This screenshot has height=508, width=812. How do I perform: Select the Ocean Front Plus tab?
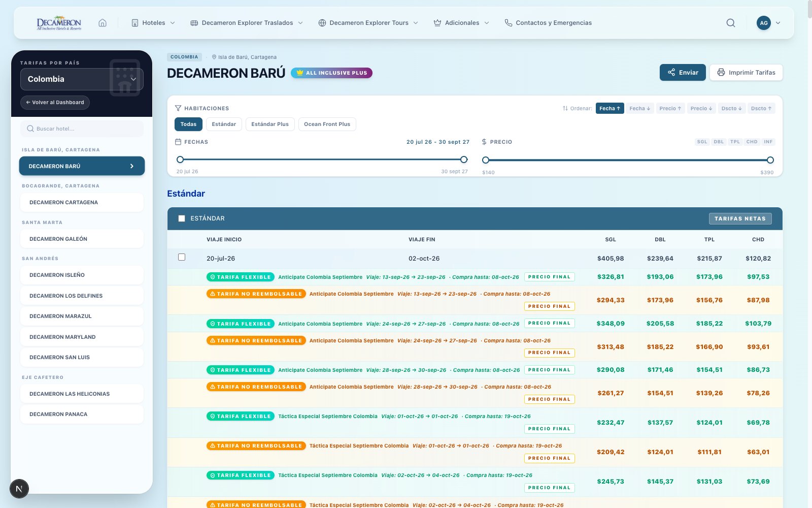[327, 124]
